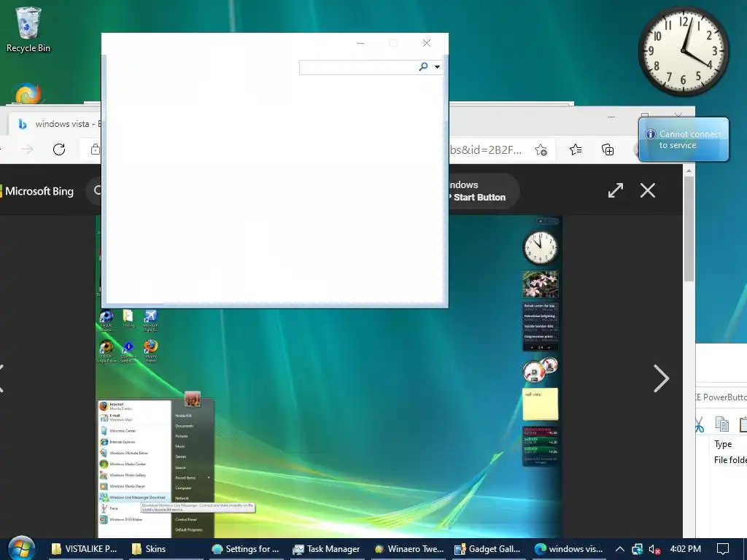
Task: Click the network tray icon
Action: pyautogui.click(x=638, y=549)
